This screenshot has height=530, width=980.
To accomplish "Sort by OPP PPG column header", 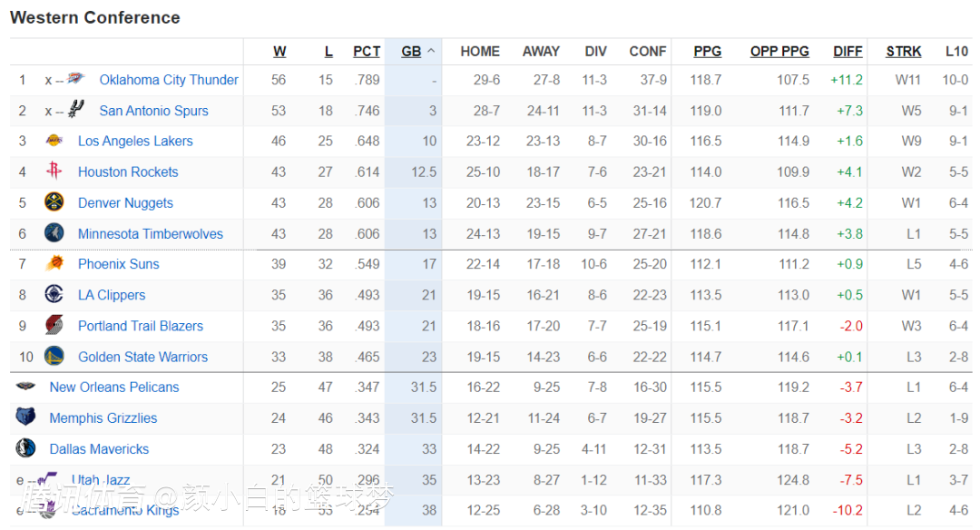I will (779, 52).
